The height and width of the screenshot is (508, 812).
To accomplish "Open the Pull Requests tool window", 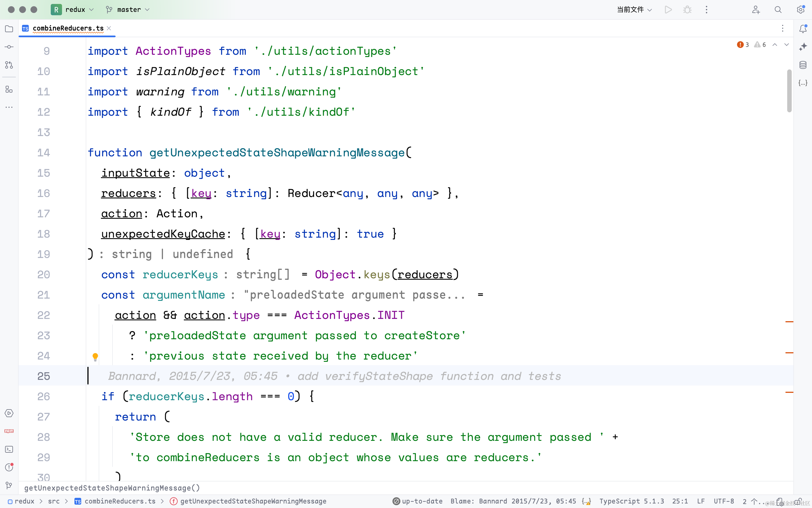I will tap(9, 65).
